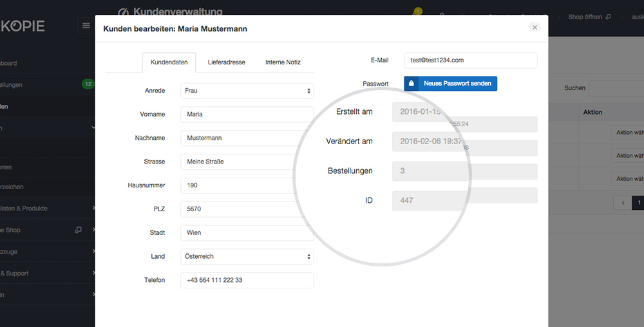Click the Shop öffnen external link icon
The height and width of the screenshot is (327, 644).
pyautogui.click(x=609, y=17)
